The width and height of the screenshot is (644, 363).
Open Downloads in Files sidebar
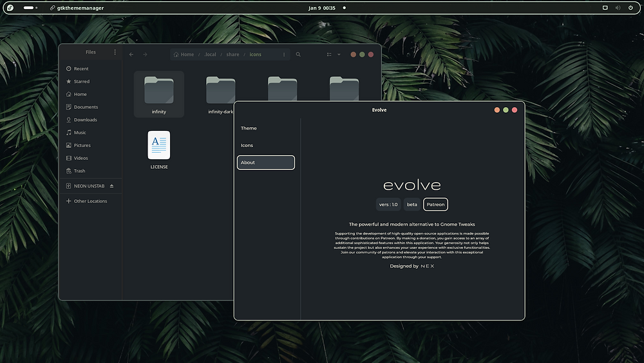pos(90,120)
